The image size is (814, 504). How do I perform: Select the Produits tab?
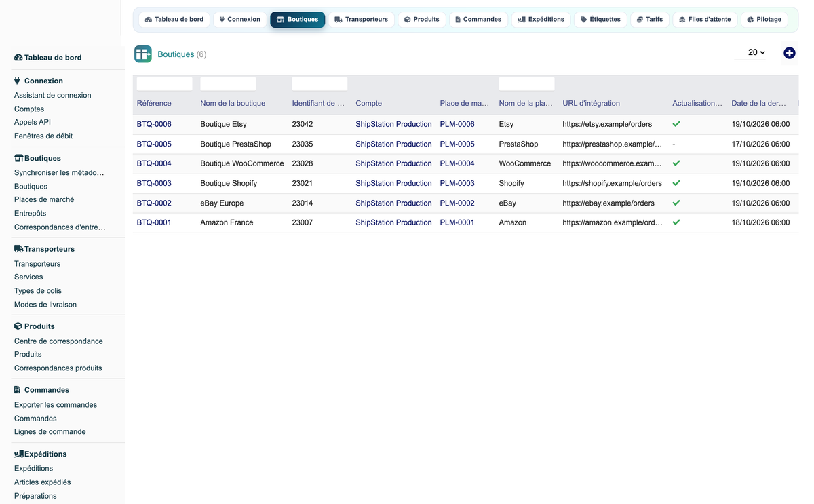click(422, 20)
